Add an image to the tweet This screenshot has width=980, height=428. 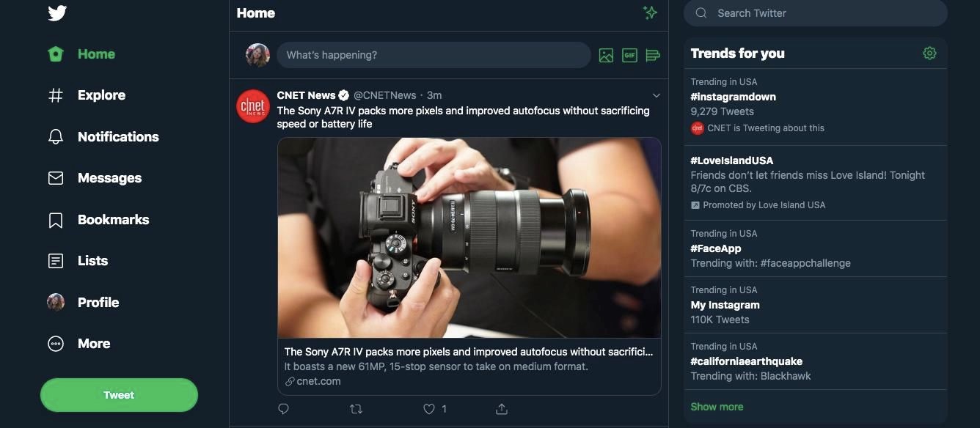[x=606, y=56]
